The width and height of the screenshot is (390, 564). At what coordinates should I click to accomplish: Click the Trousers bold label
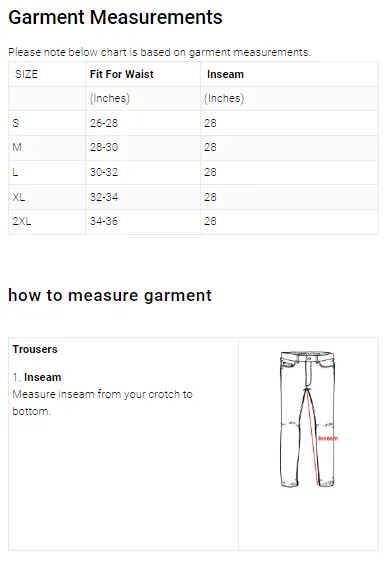pos(35,349)
